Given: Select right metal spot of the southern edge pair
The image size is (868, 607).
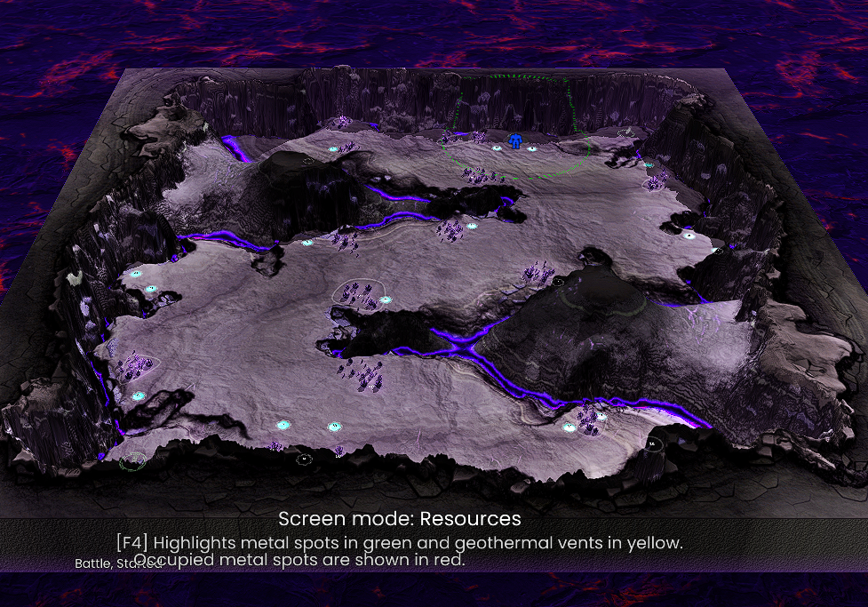Looking at the screenshot, I should pyautogui.click(x=335, y=427).
